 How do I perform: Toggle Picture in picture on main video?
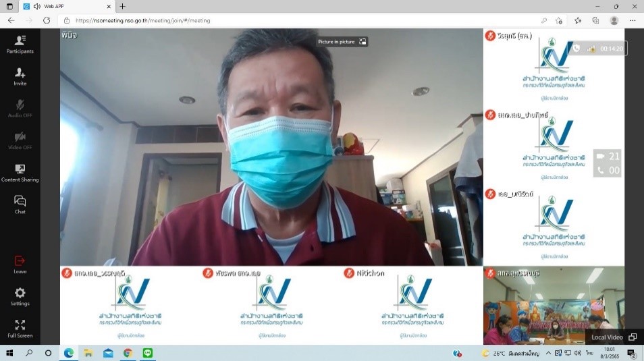(x=343, y=42)
